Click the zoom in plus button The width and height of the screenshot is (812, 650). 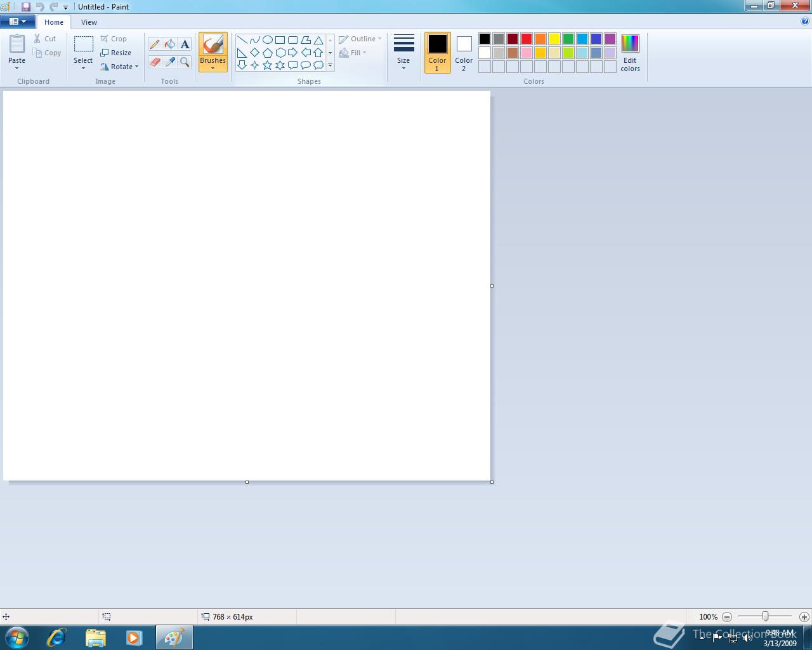(804, 616)
